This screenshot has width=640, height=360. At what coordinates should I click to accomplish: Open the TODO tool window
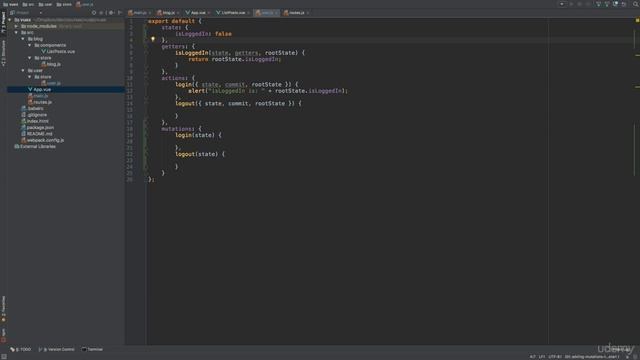pos(20,349)
